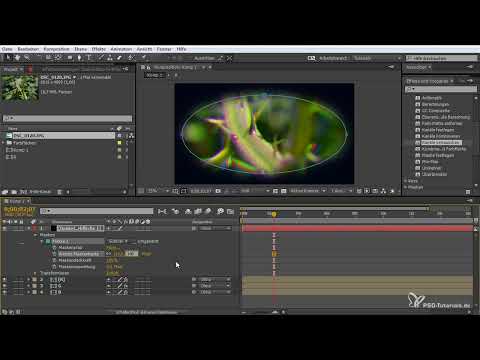This screenshot has height=360, width=480.
Task: Toggle the Umgekehrt checkbox for Maske 1
Action: click(x=133, y=241)
